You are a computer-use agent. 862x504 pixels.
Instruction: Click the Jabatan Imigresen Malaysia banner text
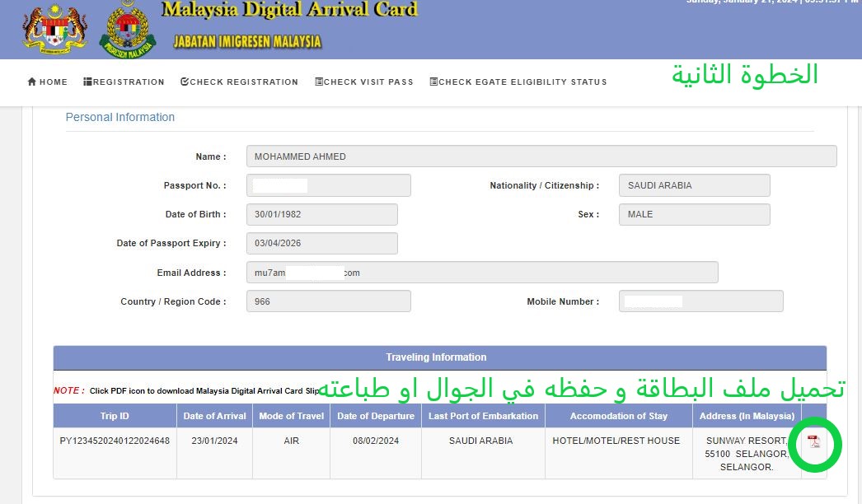point(247,41)
